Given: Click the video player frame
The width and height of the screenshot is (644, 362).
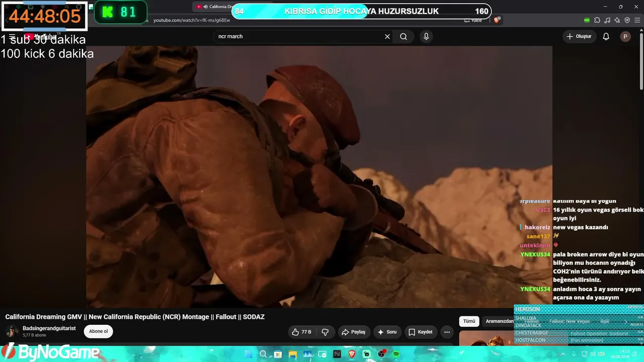Looking at the screenshot, I should (x=319, y=177).
